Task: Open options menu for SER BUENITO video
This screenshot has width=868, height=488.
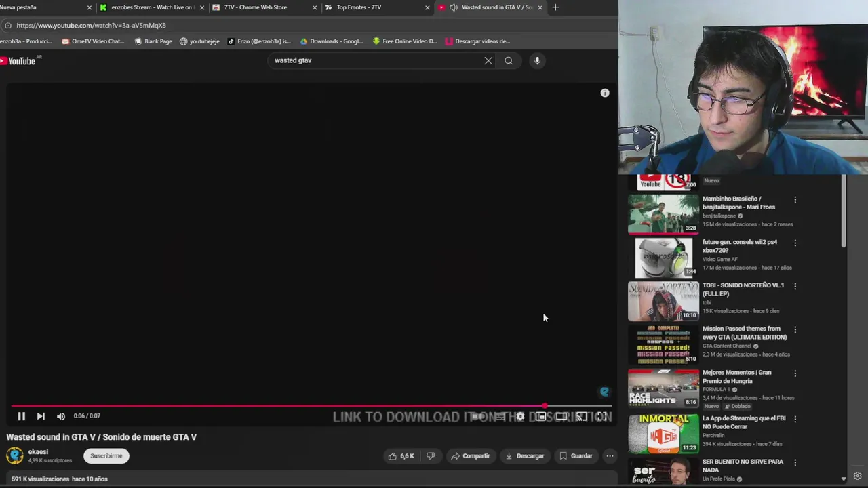Action: click(795, 462)
